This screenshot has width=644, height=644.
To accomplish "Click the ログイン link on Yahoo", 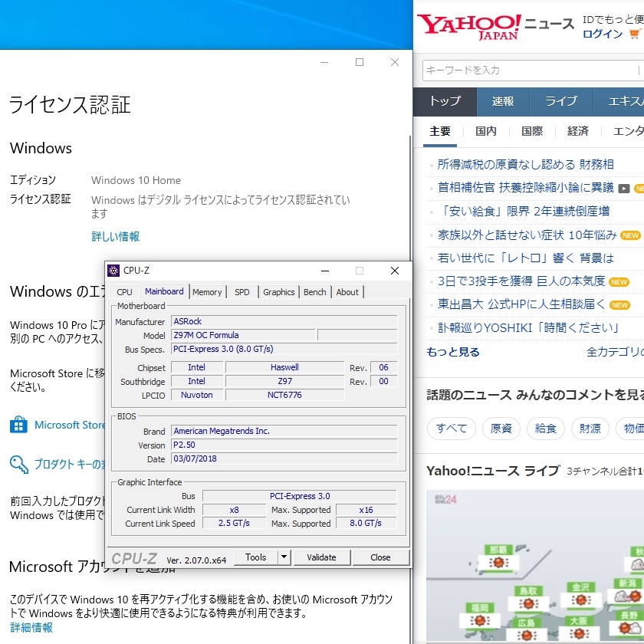I will (603, 34).
